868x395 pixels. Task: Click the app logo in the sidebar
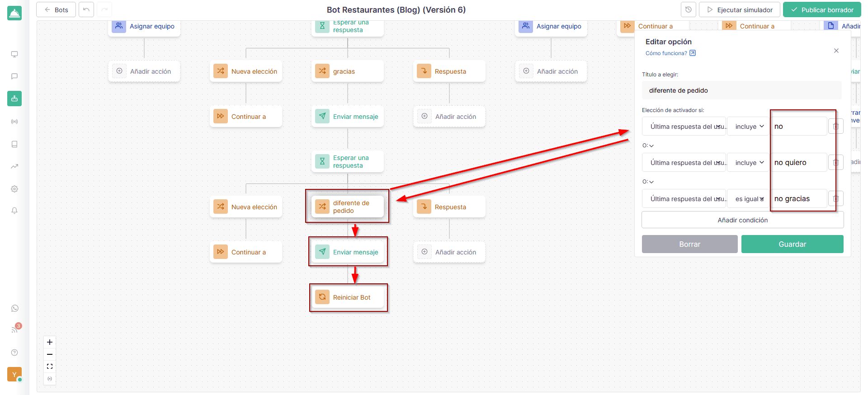tap(14, 13)
